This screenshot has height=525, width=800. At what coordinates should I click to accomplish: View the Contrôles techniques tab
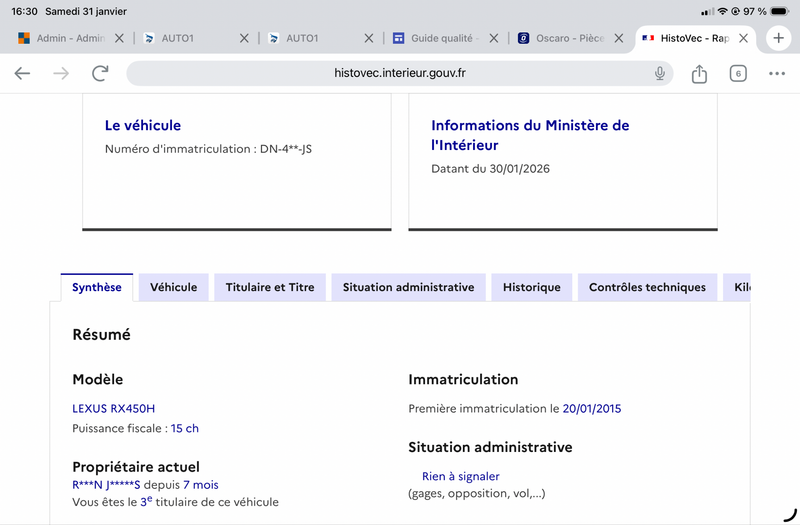tap(647, 287)
